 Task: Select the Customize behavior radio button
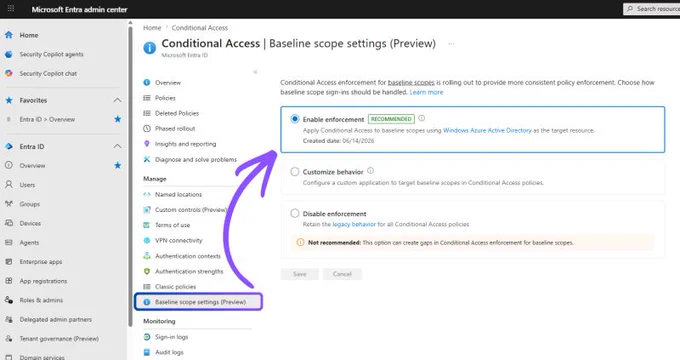[x=295, y=172]
